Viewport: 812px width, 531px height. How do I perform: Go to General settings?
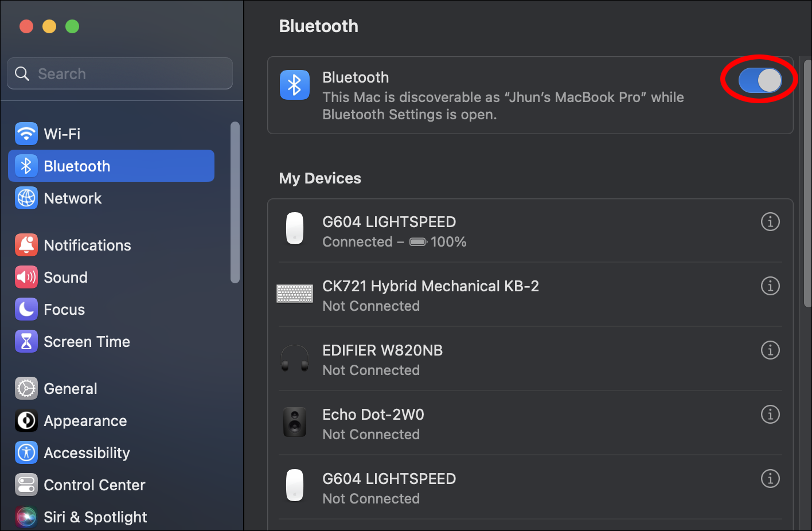coord(70,389)
